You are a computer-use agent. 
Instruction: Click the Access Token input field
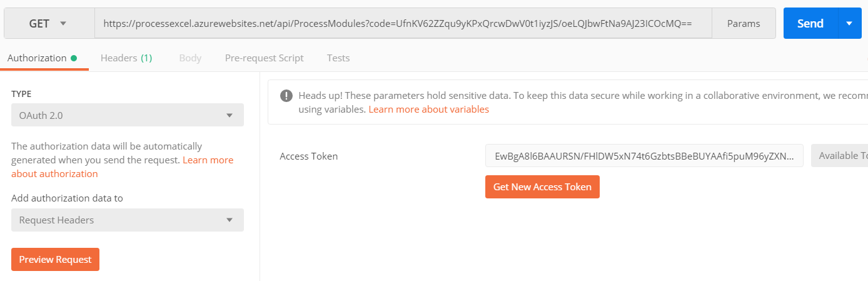coord(644,156)
